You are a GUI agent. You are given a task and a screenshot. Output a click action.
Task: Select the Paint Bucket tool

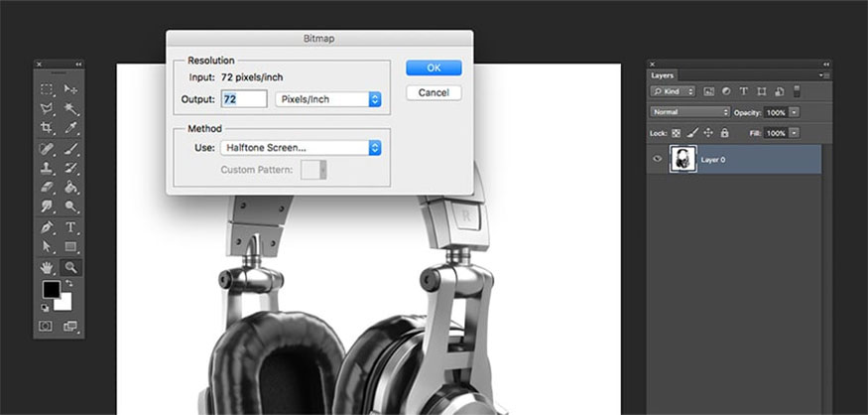point(70,188)
